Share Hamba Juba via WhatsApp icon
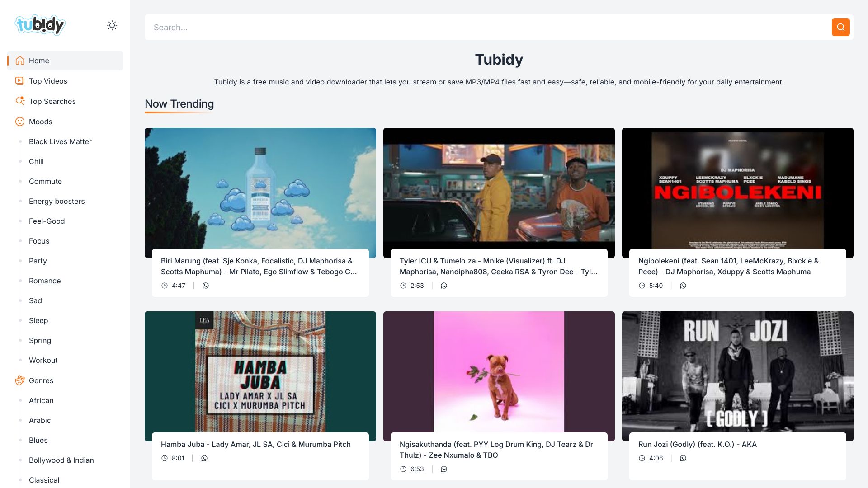The image size is (868, 488). (204, 458)
